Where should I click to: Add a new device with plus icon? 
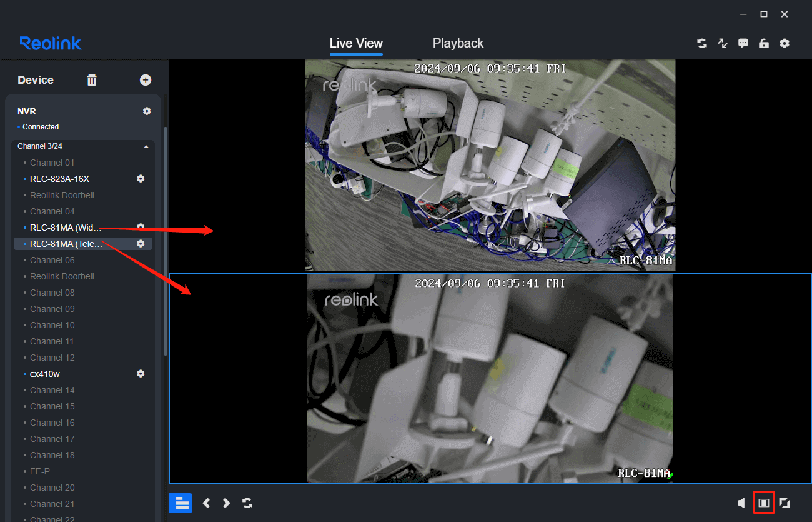click(146, 79)
